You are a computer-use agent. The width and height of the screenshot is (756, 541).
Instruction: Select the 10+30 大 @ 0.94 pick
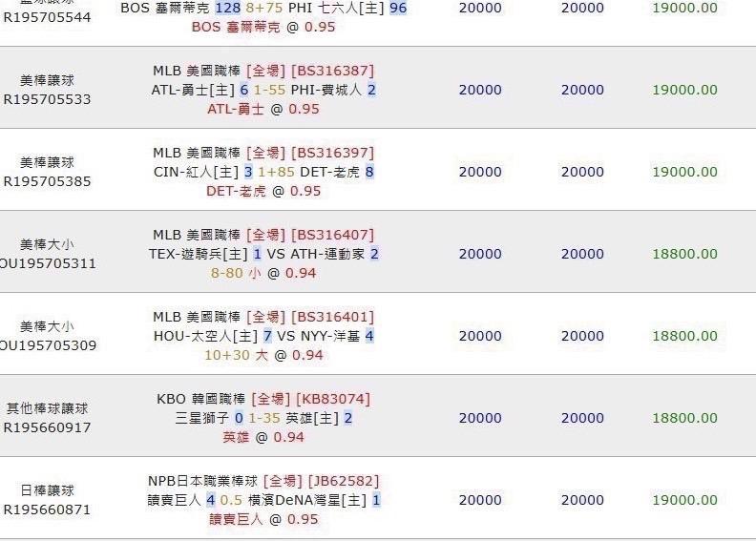(263, 355)
